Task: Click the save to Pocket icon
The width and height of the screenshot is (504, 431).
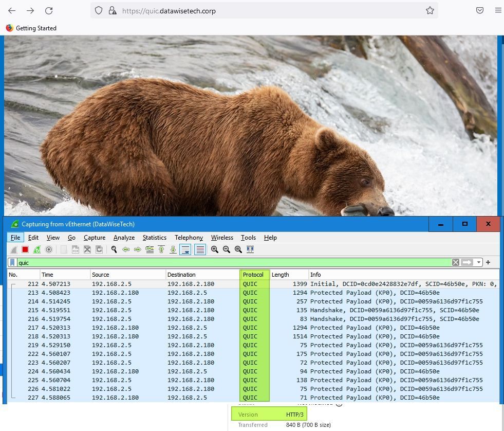Action: click(479, 11)
